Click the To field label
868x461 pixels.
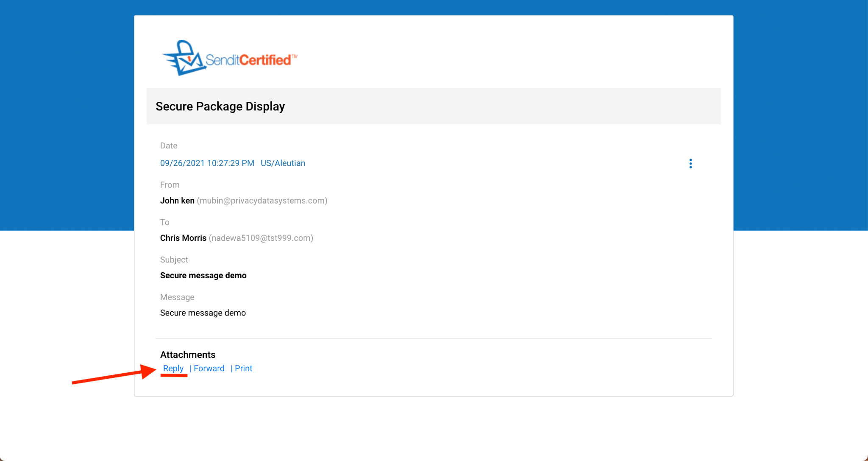(x=164, y=222)
